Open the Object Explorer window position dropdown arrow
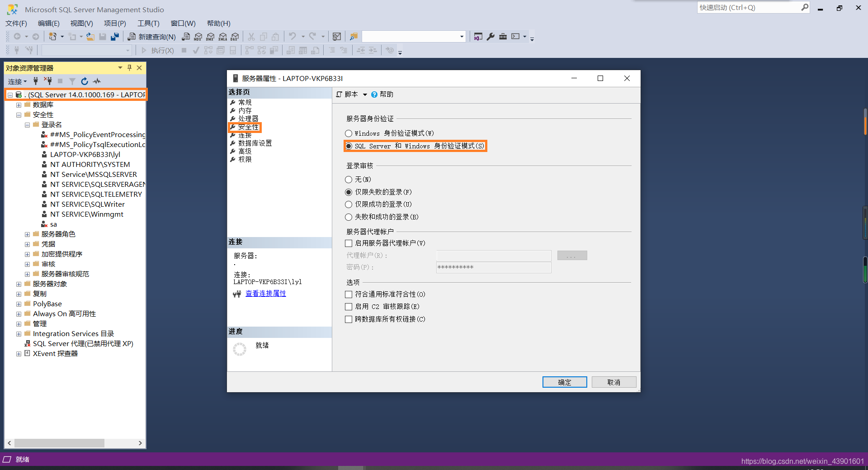 click(120, 68)
